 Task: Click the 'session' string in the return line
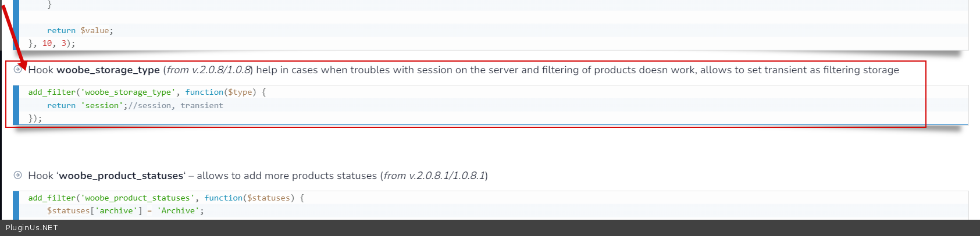coord(102,105)
